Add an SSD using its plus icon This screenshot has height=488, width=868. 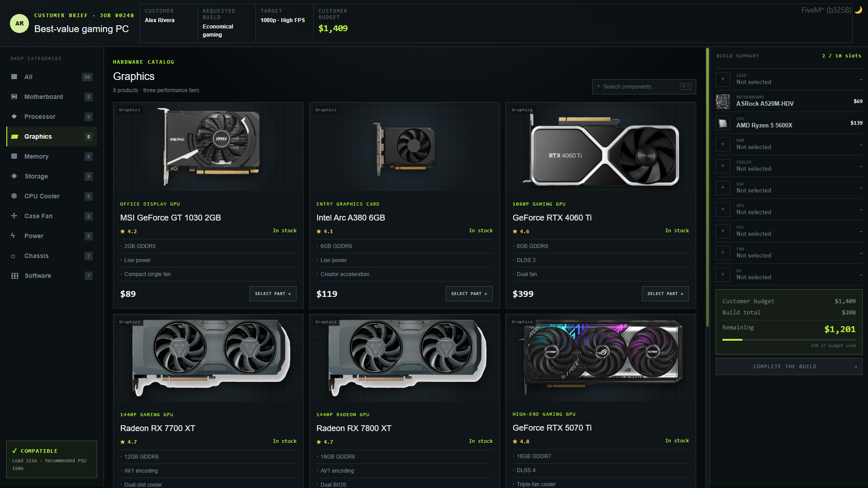[723, 188]
